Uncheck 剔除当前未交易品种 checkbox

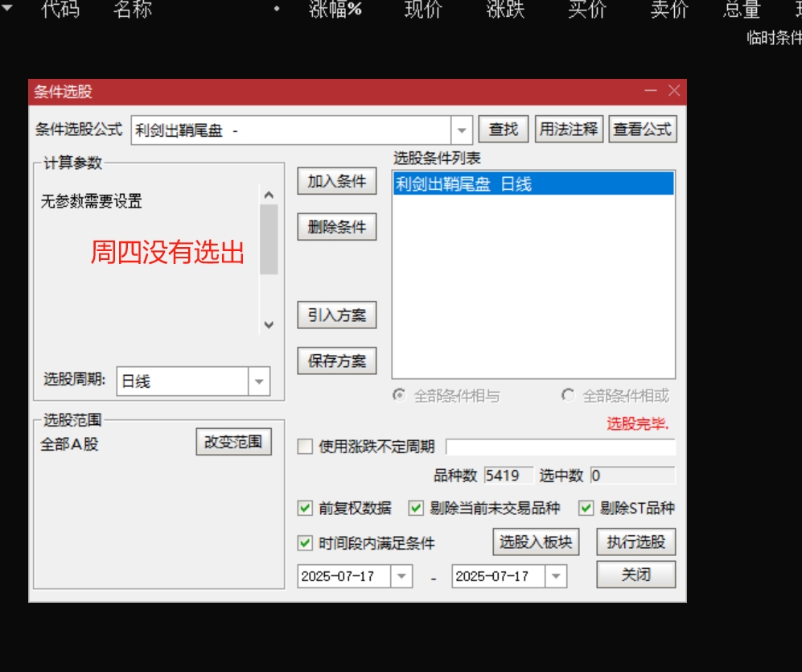[416, 508]
